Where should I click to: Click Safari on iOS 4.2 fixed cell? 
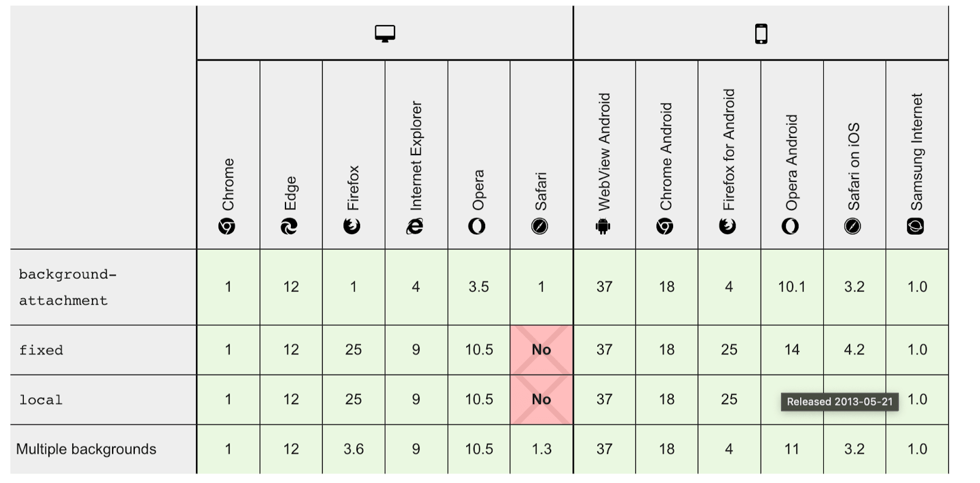click(x=854, y=350)
